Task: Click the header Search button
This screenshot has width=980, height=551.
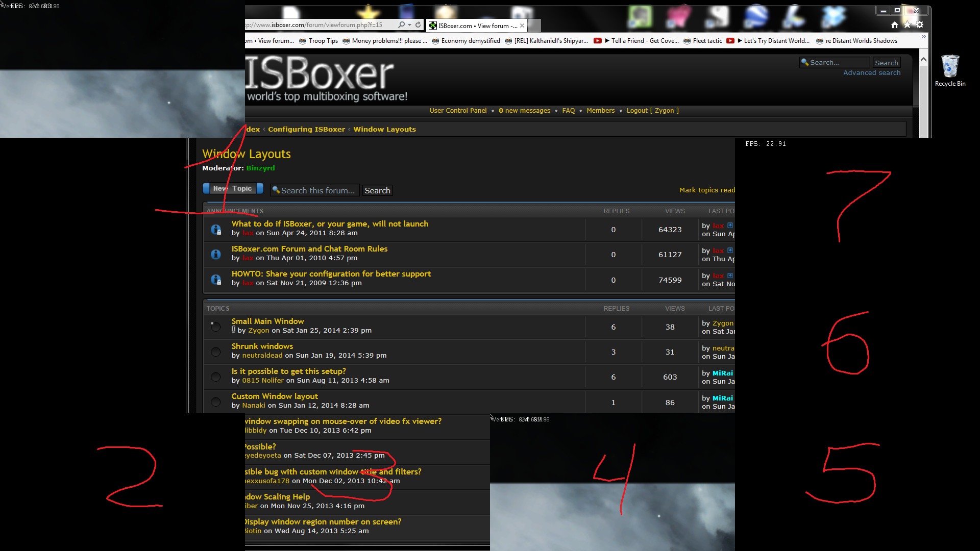Action: tap(886, 63)
